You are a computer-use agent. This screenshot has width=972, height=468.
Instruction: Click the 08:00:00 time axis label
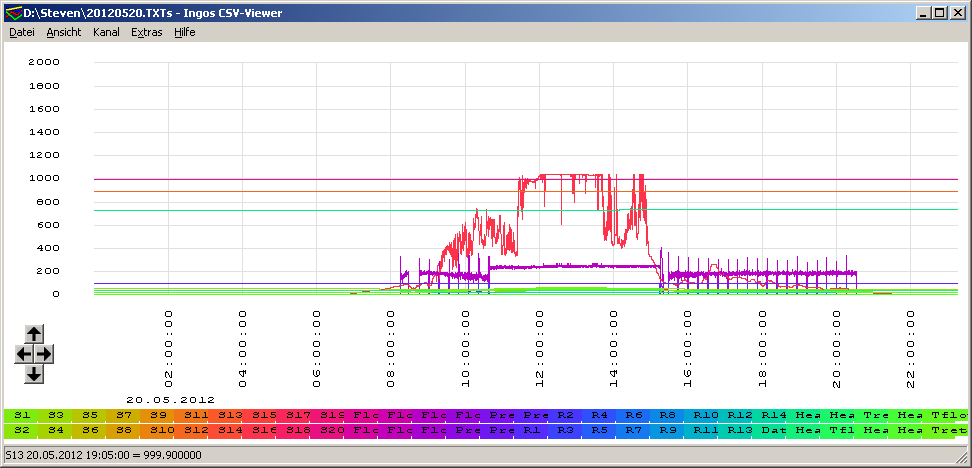pos(391,349)
